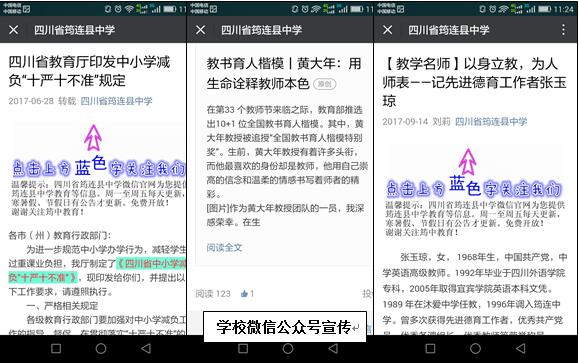Screen dimensions: 579x363
Task: Open 四川省筠连县中学 account link under first article
Action: tap(116, 101)
